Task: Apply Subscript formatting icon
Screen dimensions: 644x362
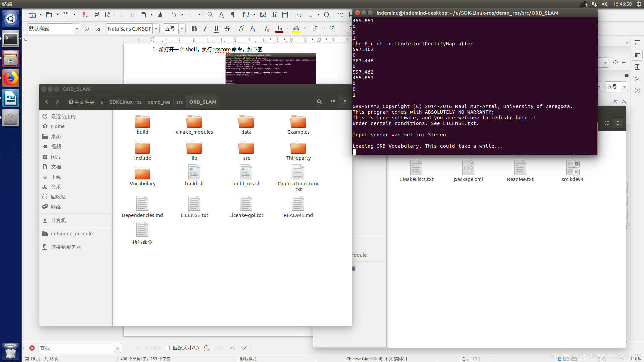Action: point(253,29)
